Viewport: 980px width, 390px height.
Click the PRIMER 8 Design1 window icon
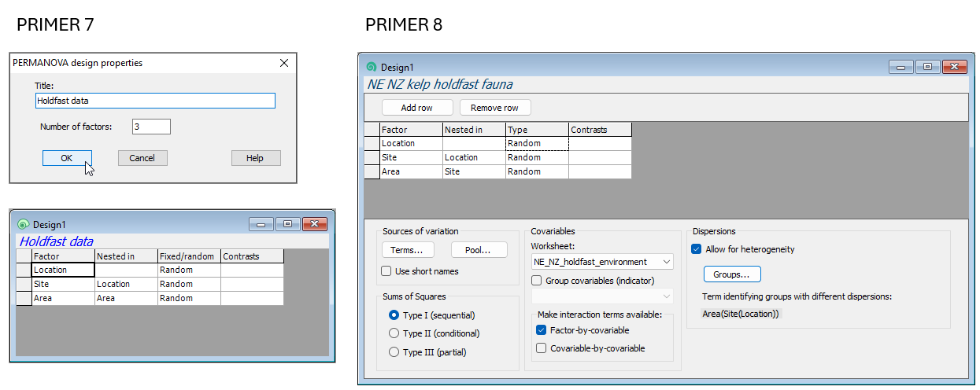coord(372,67)
